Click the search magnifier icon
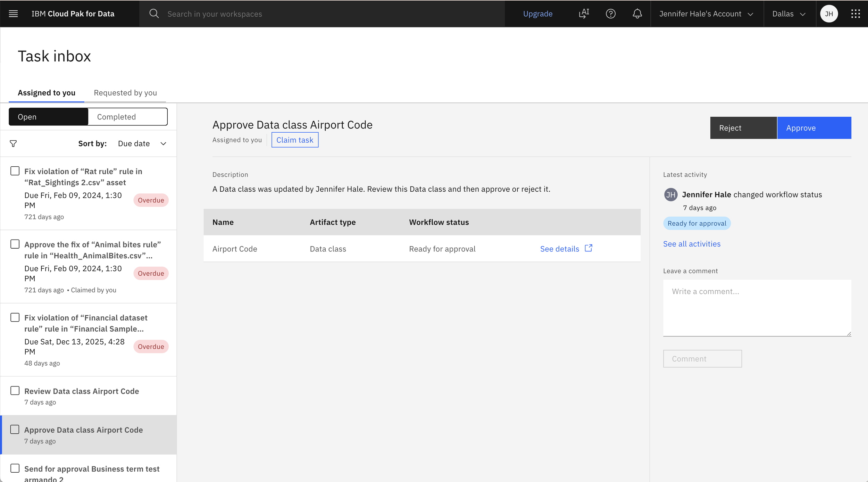This screenshot has width=868, height=482. [154, 14]
